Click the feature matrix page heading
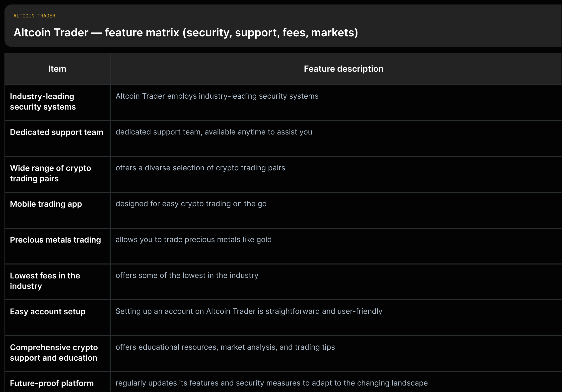Image resolution: width=562 pixels, height=392 pixels. tap(186, 33)
